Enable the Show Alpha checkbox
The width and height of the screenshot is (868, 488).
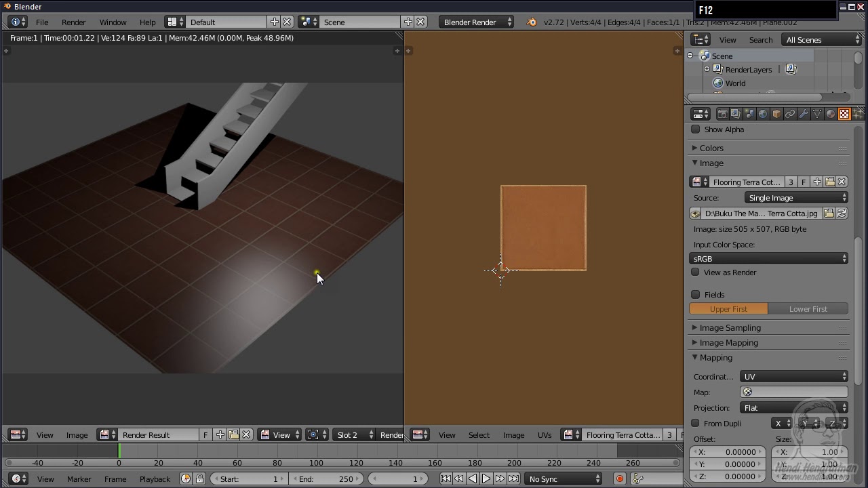coord(695,129)
